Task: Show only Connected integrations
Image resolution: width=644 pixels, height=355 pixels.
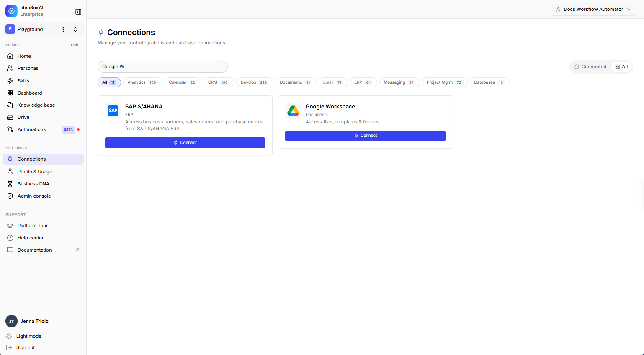Action: tap(590, 67)
